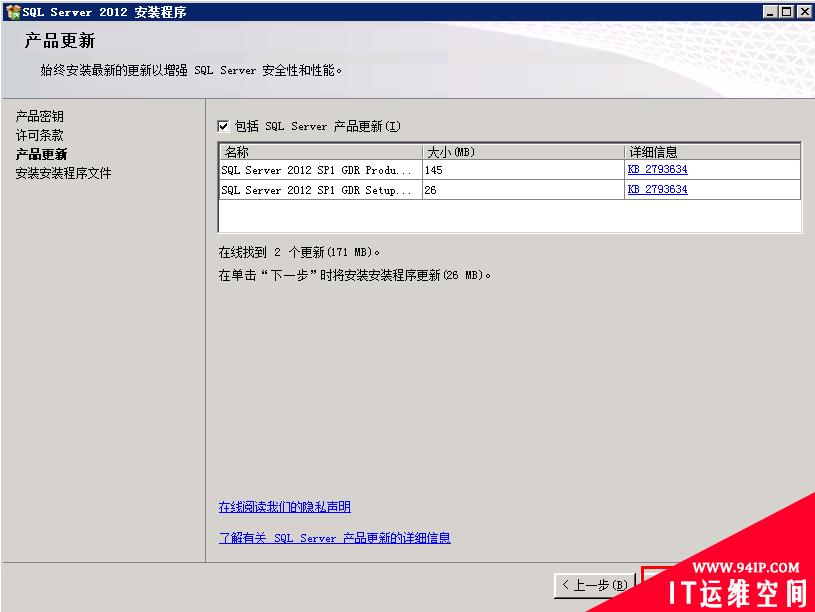
Task: Select 产品更新 step in the left pane
Action: 41,154
